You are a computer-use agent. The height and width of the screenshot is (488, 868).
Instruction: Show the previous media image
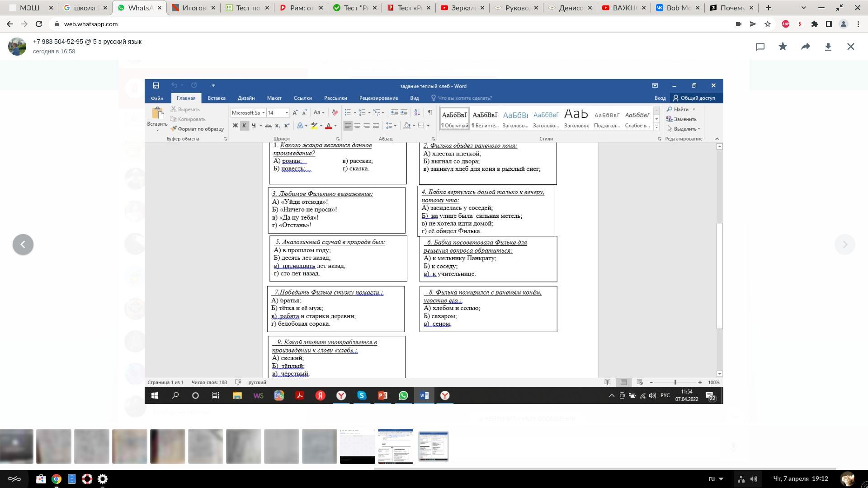click(x=23, y=244)
